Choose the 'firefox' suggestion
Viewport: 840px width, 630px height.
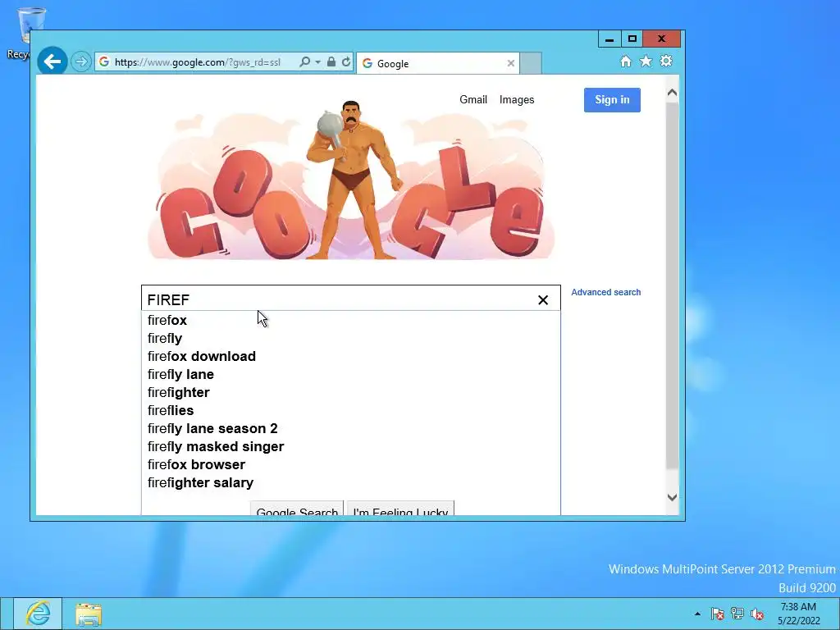[x=351, y=321]
